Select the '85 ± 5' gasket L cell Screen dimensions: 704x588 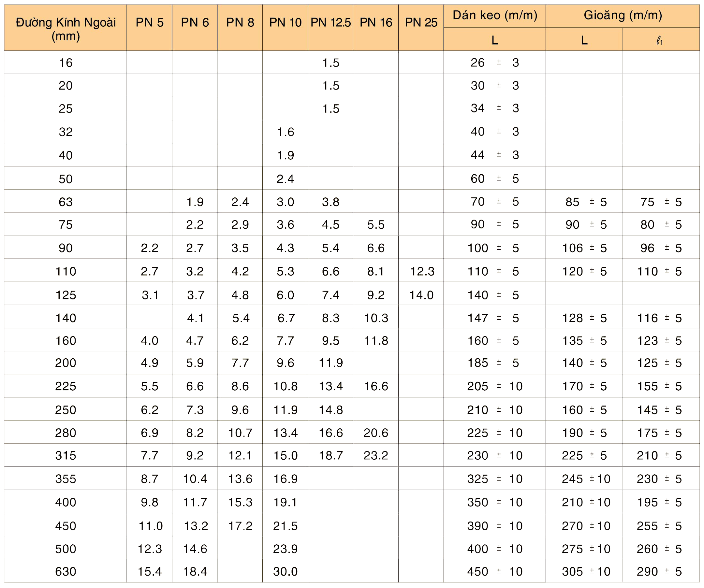pyautogui.click(x=584, y=202)
